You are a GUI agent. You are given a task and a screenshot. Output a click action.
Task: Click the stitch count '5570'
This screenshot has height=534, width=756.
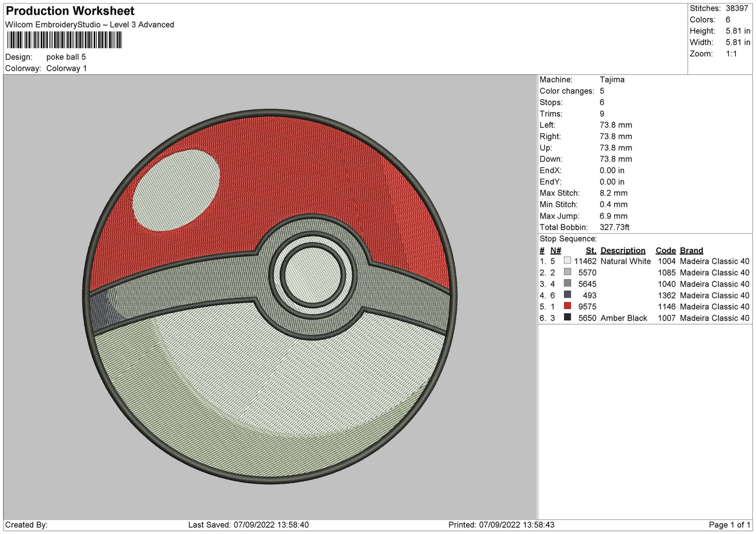point(588,273)
